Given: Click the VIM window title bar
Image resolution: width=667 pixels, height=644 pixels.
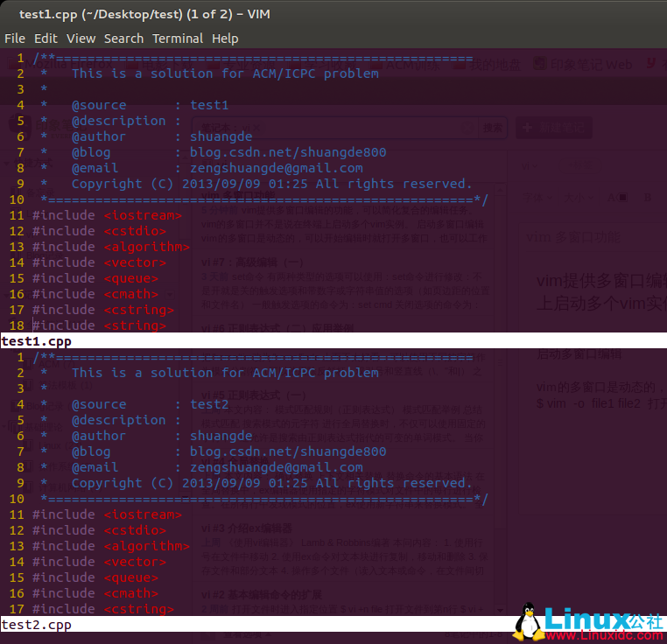Looking at the screenshot, I should (x=333, y=13).
